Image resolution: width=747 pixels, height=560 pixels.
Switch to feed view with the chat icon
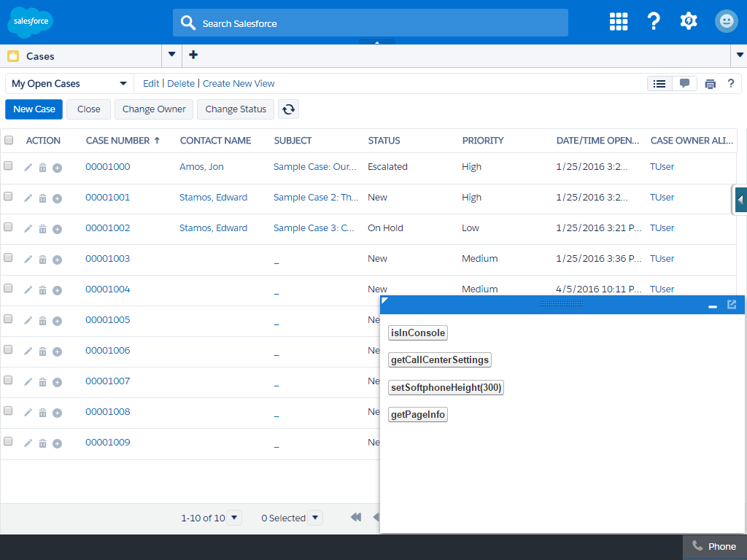click(x=684, y=83)
